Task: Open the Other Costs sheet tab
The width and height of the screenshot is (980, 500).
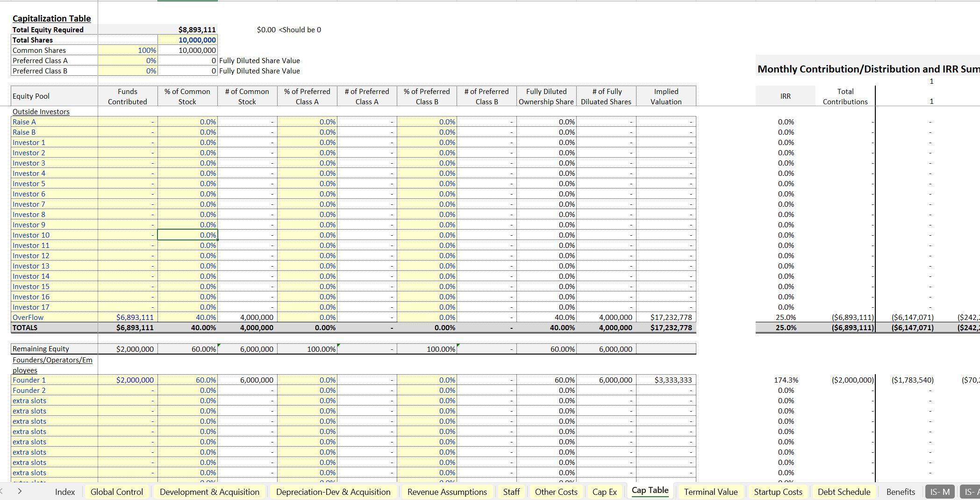Action: (556, 492)
